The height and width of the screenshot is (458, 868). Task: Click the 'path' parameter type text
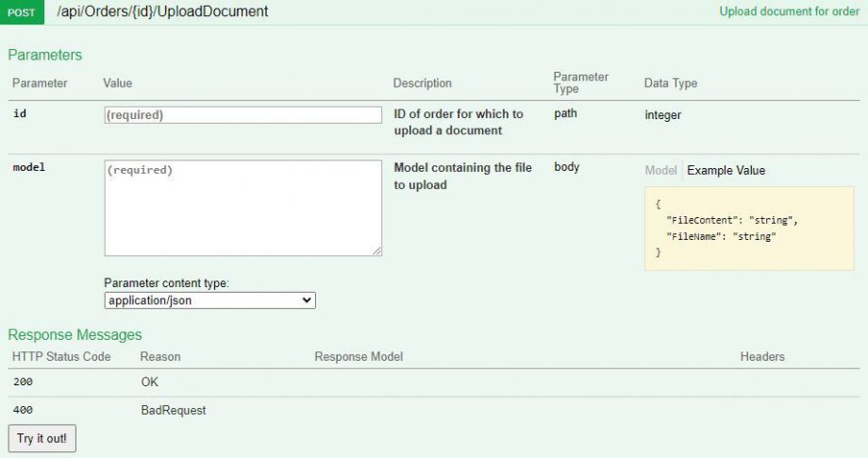click(x=565, y=113)
